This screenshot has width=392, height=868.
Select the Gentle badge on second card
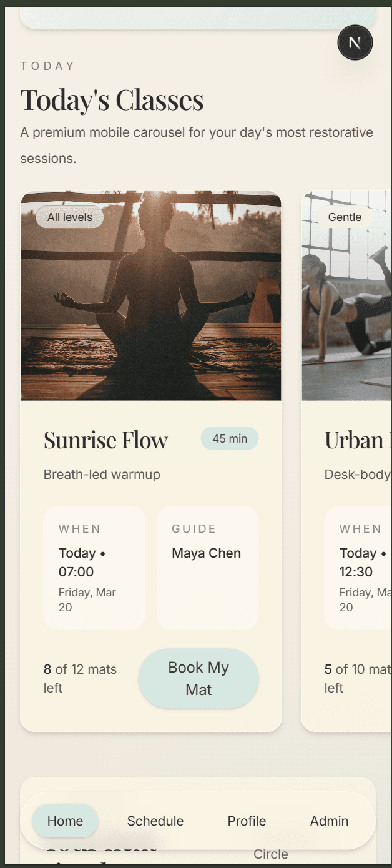345,217
